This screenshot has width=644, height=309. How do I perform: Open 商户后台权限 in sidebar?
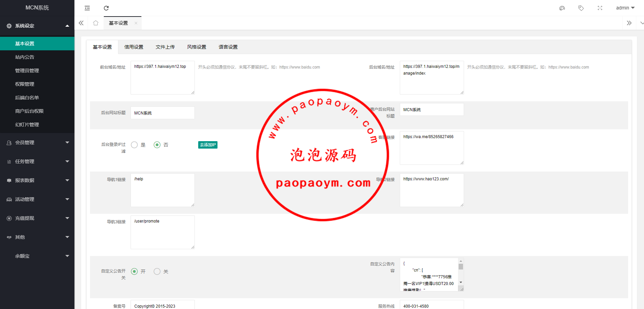[x=37, y=111]
